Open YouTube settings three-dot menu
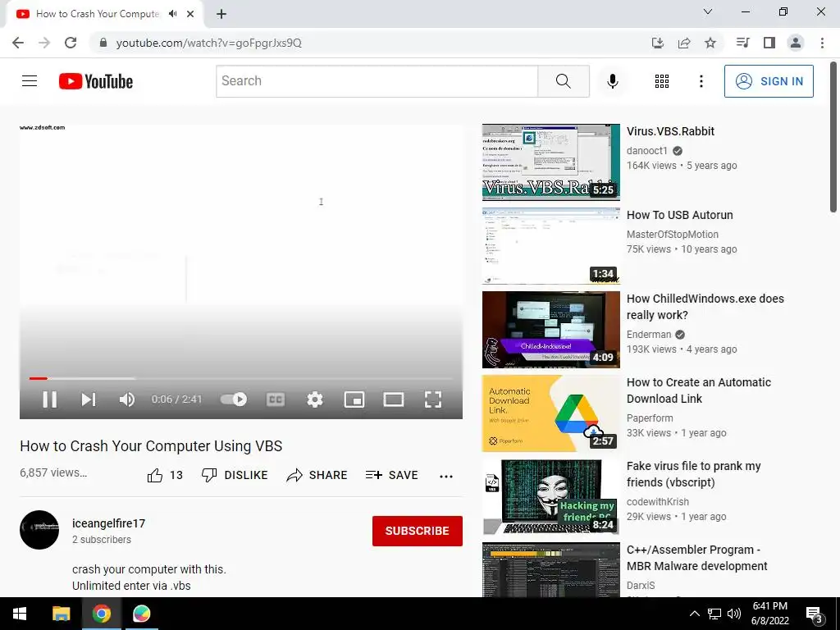The height and width of the screenshot is (630, 840). coord(701,81)
